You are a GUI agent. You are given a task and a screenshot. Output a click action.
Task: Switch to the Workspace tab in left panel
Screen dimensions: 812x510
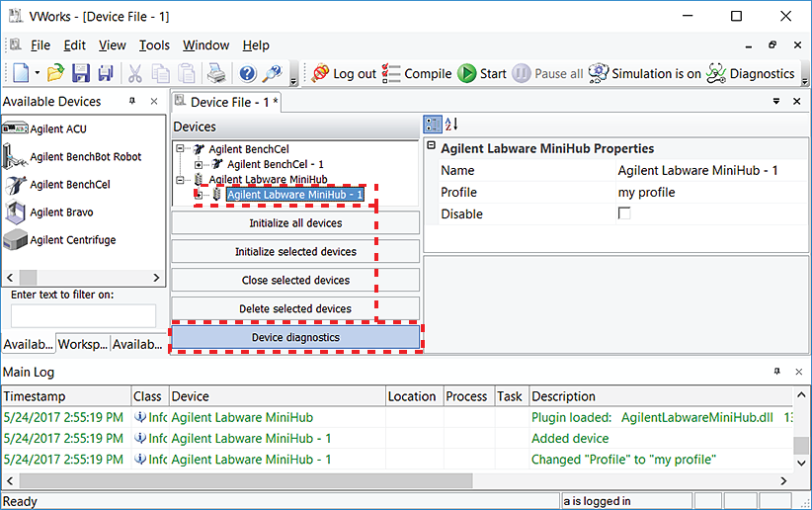pyautogui.click(x=82, y=344)
